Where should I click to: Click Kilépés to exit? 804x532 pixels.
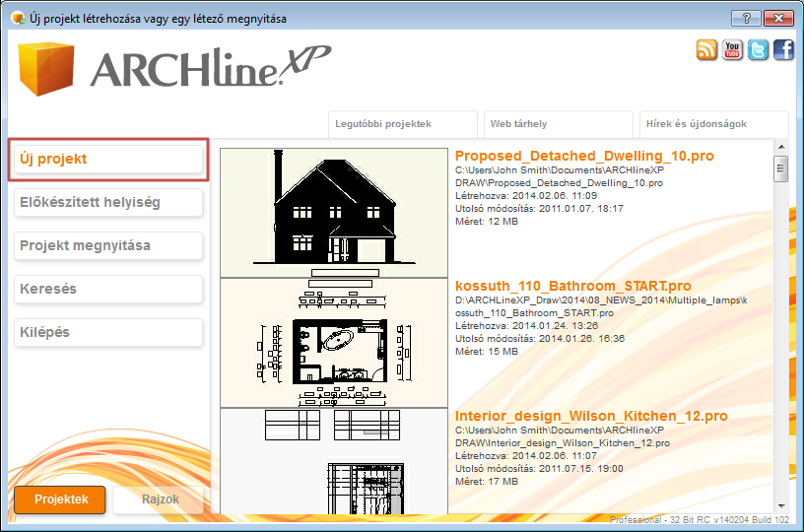coord(108,332)
